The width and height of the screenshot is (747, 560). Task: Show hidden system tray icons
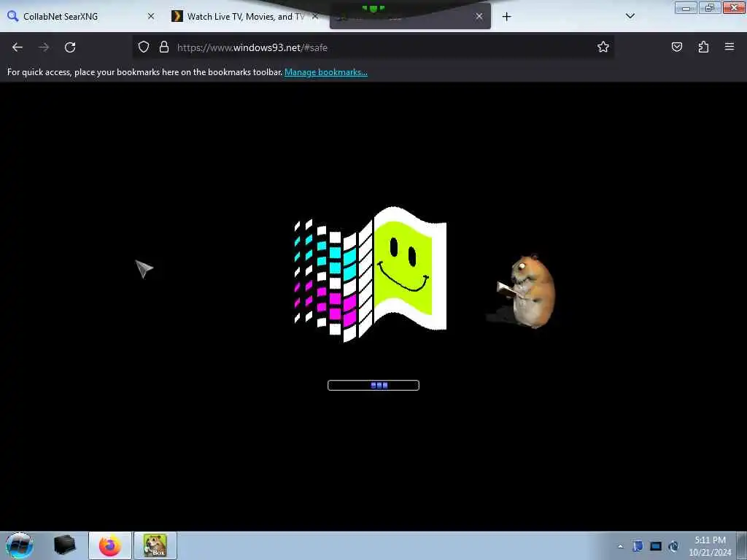pos(620,547)
